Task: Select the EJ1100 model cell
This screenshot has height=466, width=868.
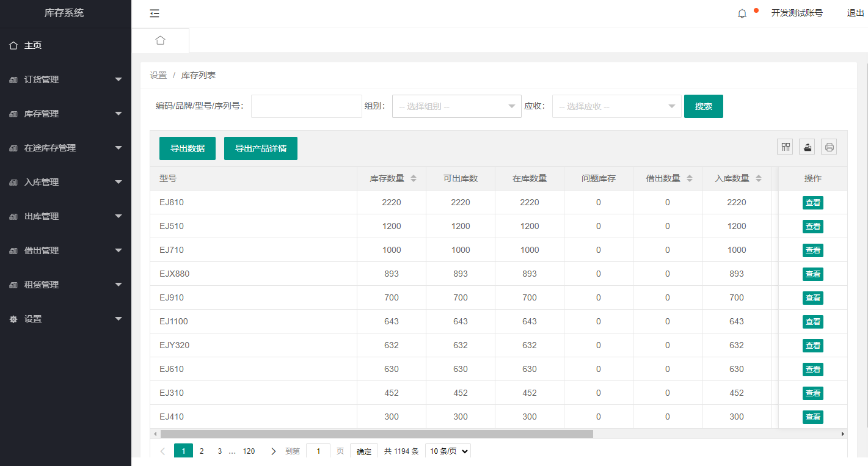Action: tap(253, 321)
